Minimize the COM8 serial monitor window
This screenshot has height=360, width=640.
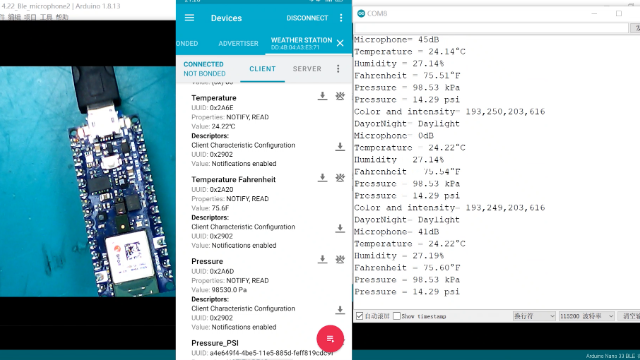tap(594, 13)
